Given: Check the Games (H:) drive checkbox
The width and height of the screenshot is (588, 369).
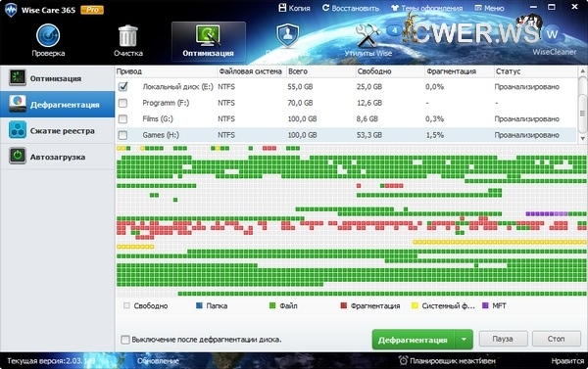Looking at the screenshot, I should 122,135.
